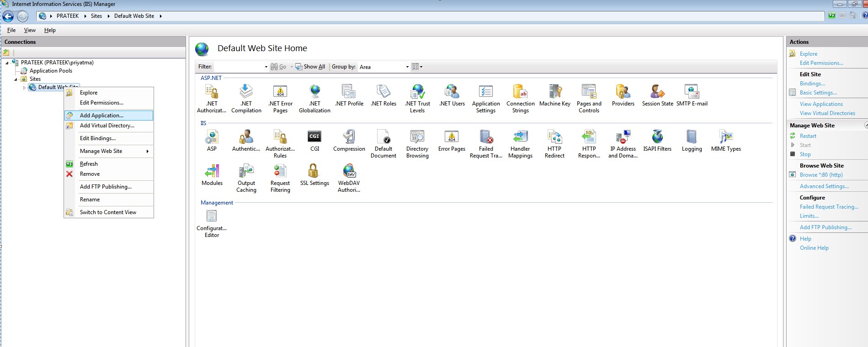Open MIME Types feature
The width and height of the screenshot is (868, 347).
[x=726, y=141]
